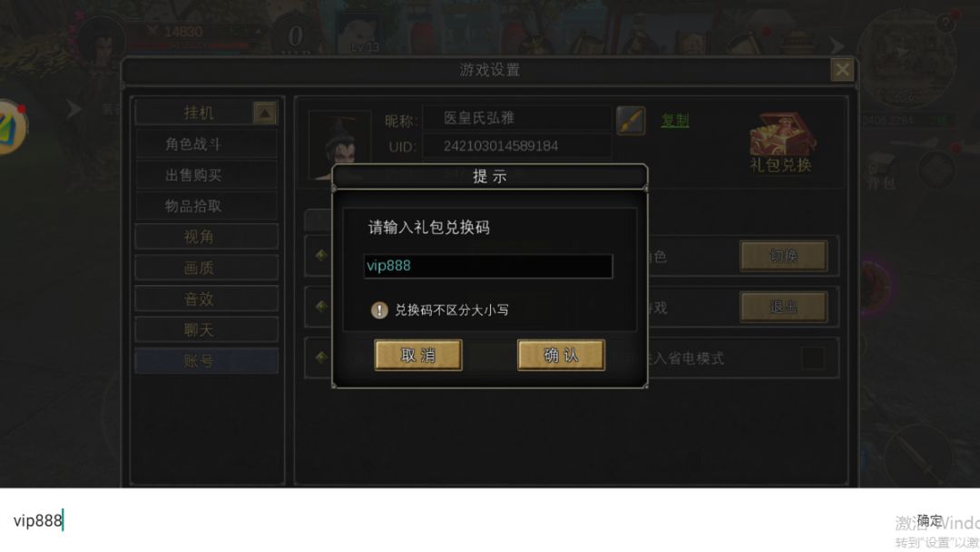Open the colorful app icon at left edge
The width and height of the screenshot is (980, 552).
point(13,127)
